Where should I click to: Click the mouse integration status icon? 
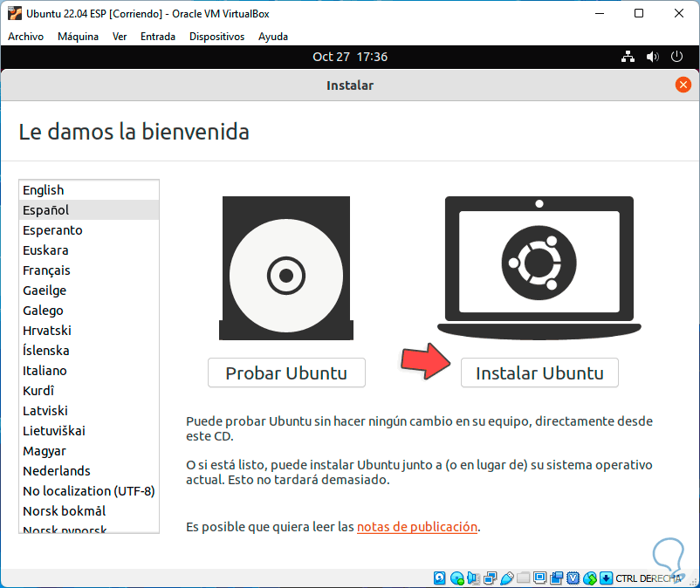click(590, 578)
